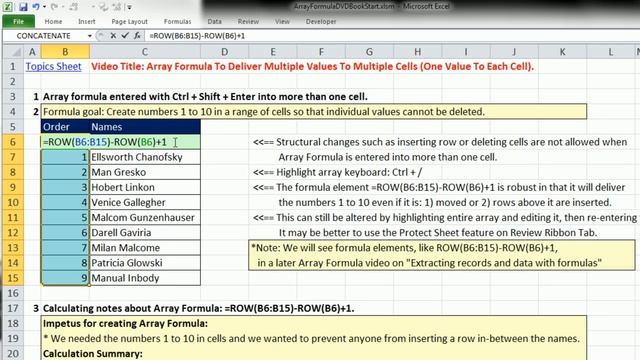This screenshot has height=360, width=640.
Task: Open the Developer ribbon tab
Action: [x=321, y=21]
